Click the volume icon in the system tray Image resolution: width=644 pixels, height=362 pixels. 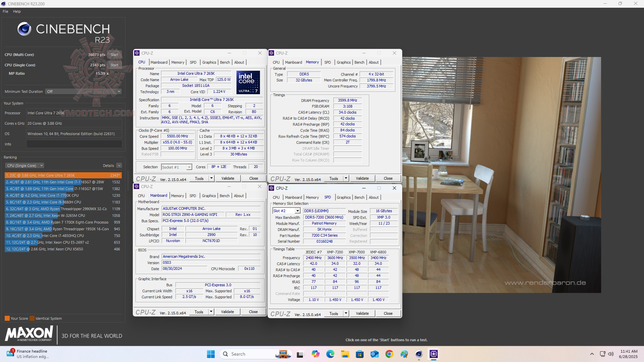[x=610, y=354]
